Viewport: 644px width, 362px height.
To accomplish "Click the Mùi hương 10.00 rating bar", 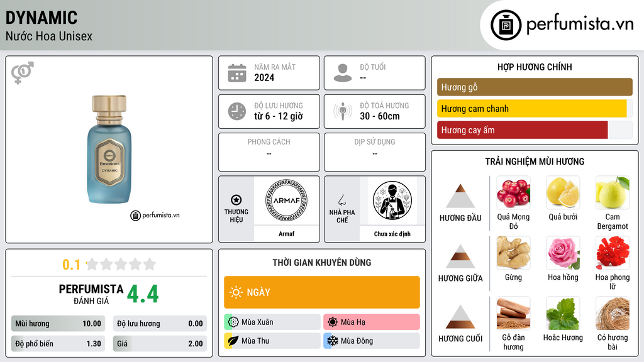I will (x=58, y=324).
